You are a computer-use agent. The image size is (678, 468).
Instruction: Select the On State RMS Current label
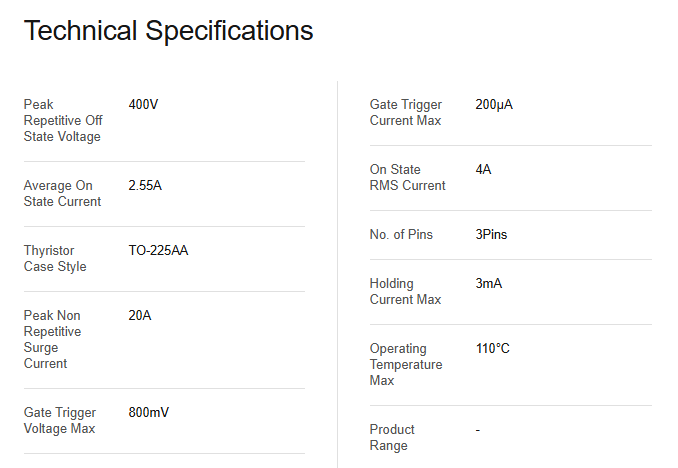(408, 177)
